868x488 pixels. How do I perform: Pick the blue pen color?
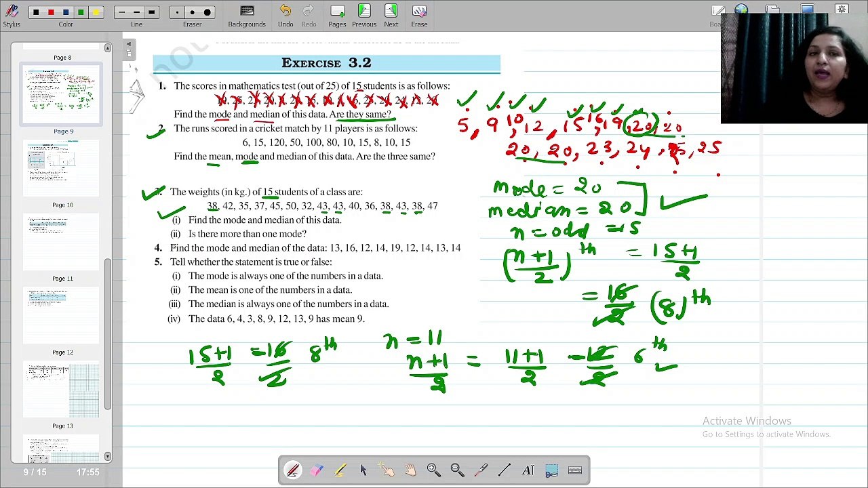(66, 12)
